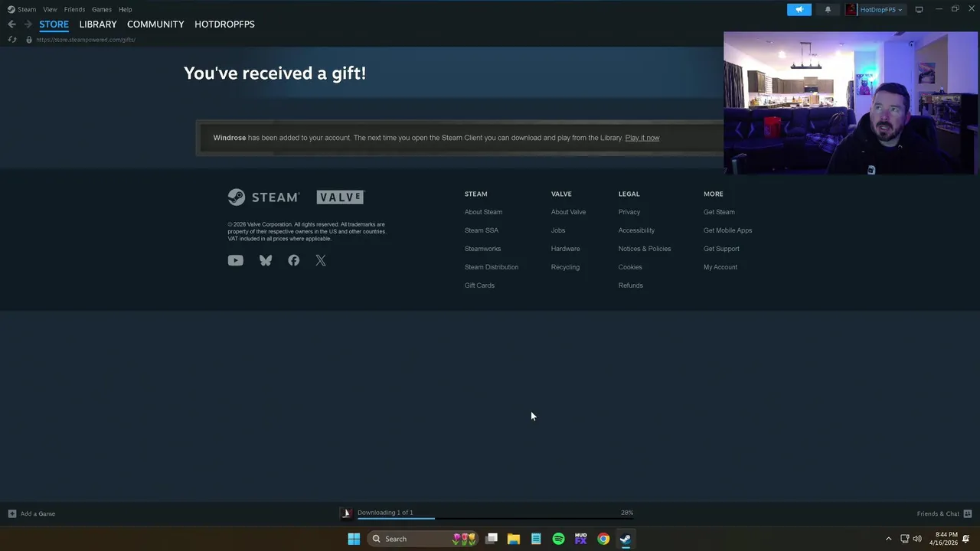This screenshot has width=980, height=551.
Task: Open Task View in the taskbar
Action: pyautogui.click(x=492, y=539)
